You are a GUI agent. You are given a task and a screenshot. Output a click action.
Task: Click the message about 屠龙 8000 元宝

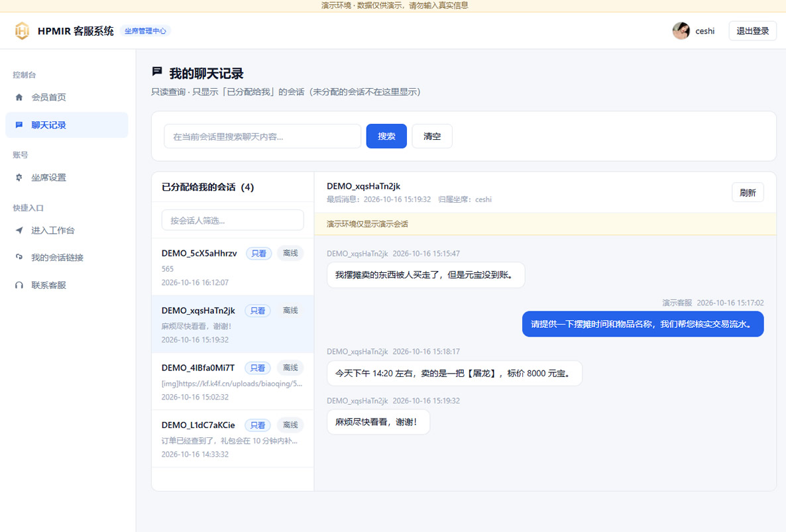pos(454,373)
